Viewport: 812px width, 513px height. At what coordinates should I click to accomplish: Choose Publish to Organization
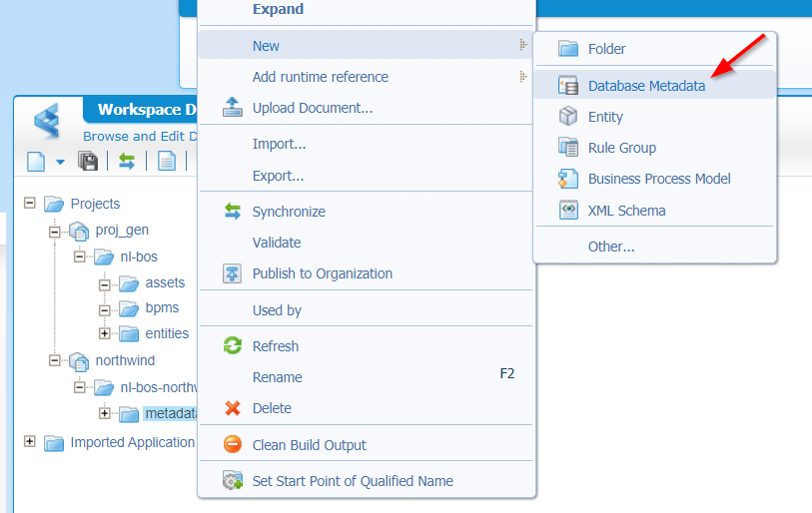click(x=322, y=273)
